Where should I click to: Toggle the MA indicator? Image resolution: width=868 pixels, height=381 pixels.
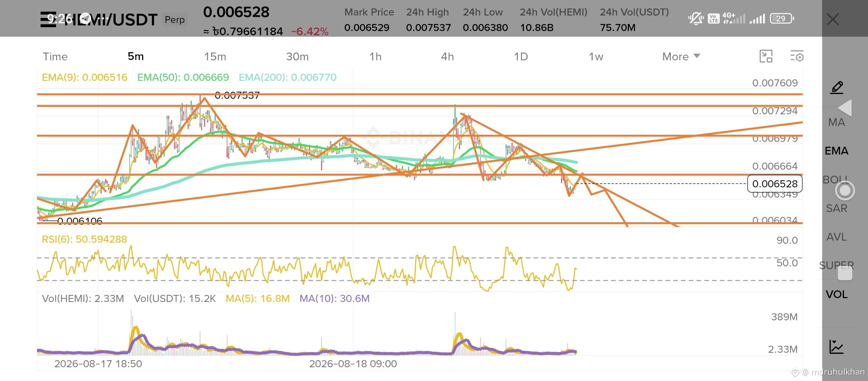click(x=837, y=122)
